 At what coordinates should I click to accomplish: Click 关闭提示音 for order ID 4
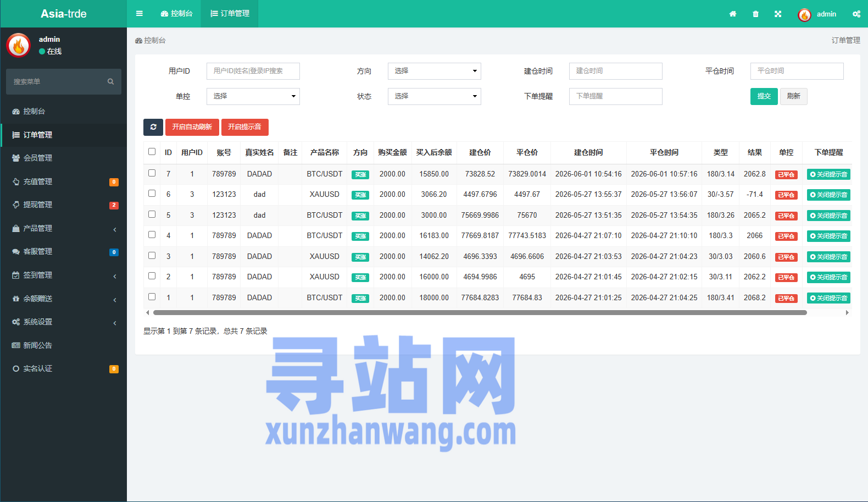[x=828, y=236]
